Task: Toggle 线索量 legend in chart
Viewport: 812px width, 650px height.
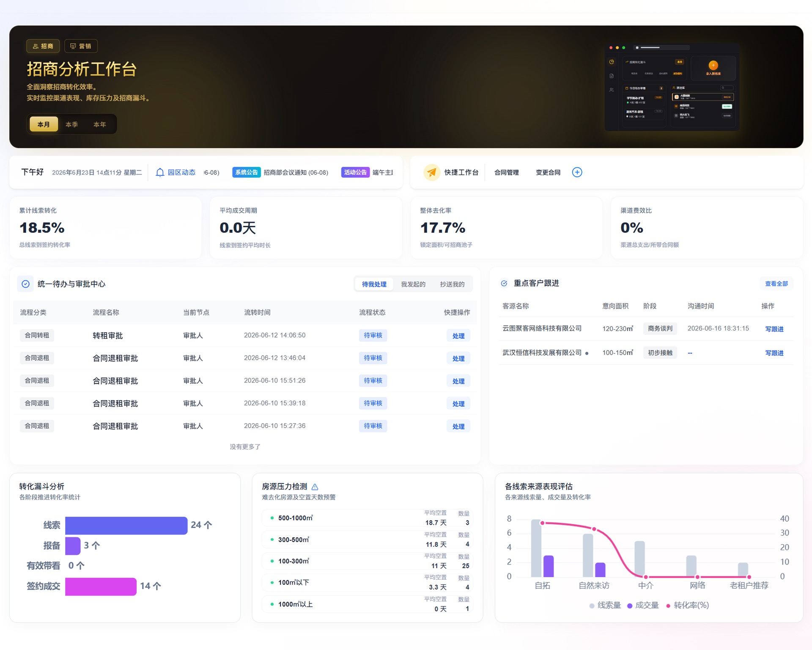Action: tap(605, 606)
